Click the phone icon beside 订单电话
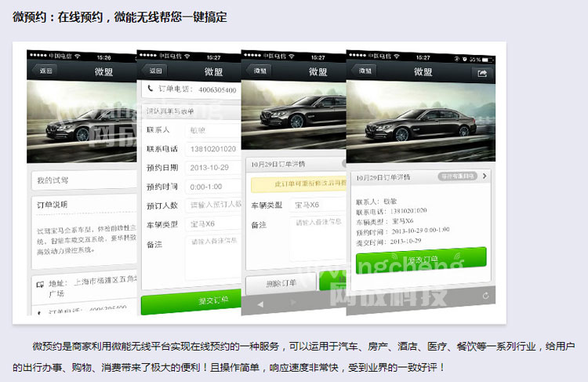This screenshot has height=382, width=588. click(x=149, y=89)
